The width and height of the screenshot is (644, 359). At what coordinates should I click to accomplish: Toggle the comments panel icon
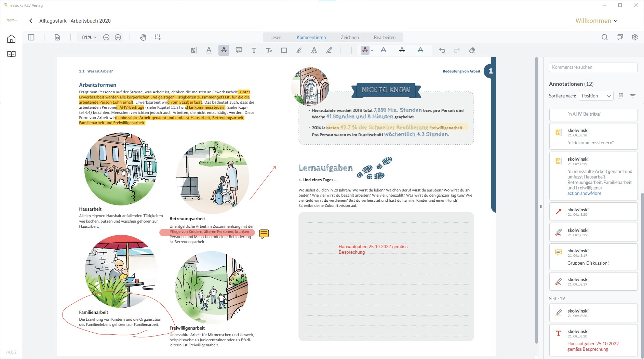pos(620,37)
